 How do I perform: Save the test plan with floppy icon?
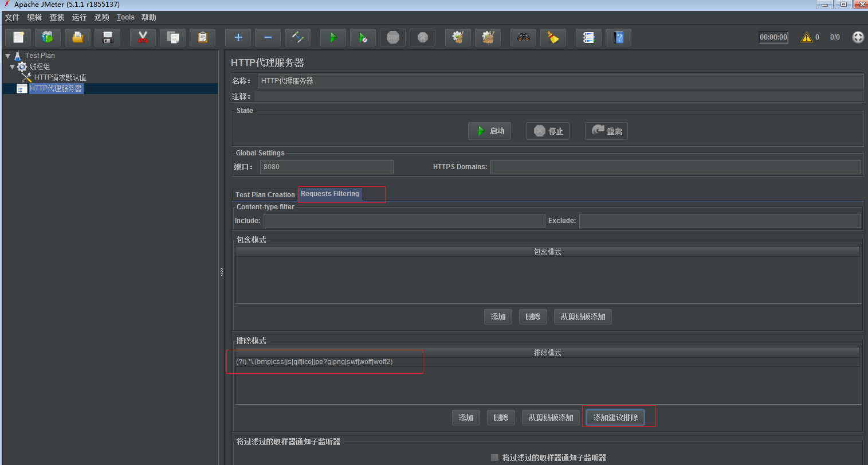(108, 37)
